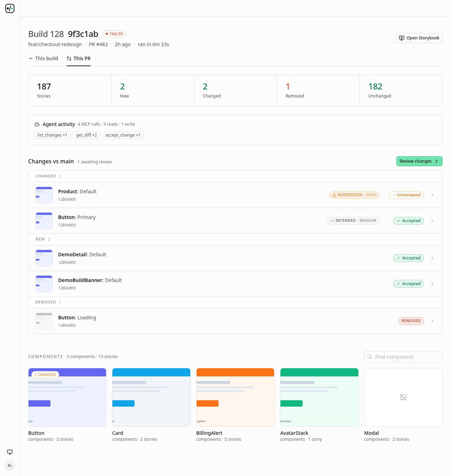Click the REGRESSION · HIGH badge
Image resolution: width=451 pixels, height=476 pixels.
(354, 195)
